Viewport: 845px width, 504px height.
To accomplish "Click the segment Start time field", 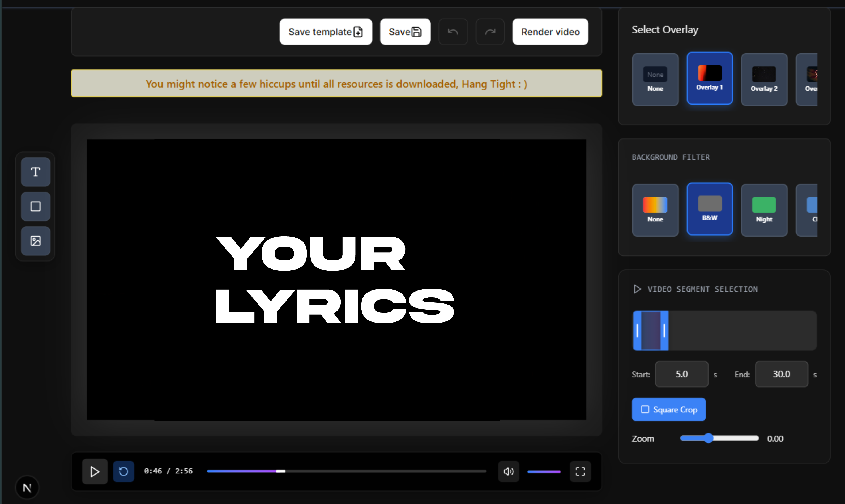I will 681,374.
